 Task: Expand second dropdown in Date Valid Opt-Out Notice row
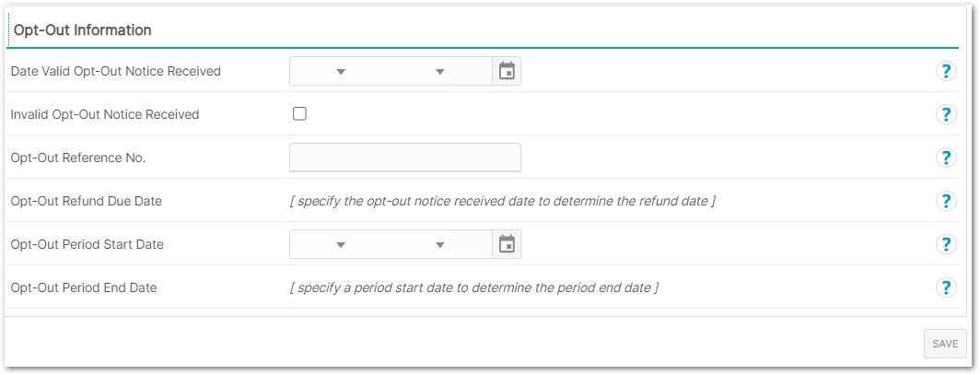(x=440, y=72)
